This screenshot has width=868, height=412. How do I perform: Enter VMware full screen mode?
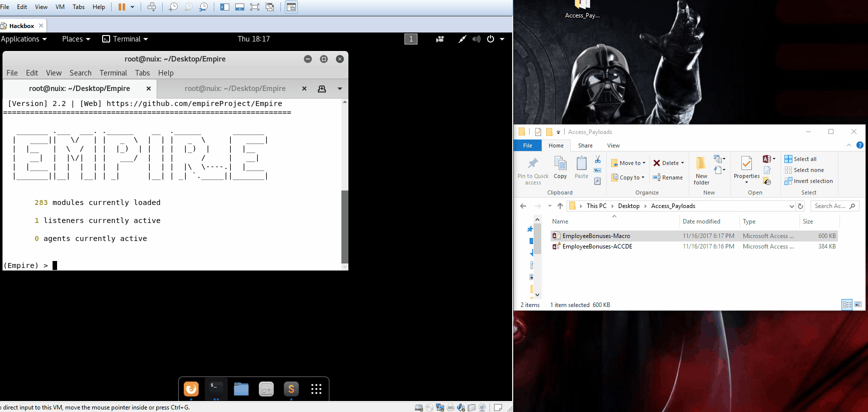(254, 7)
